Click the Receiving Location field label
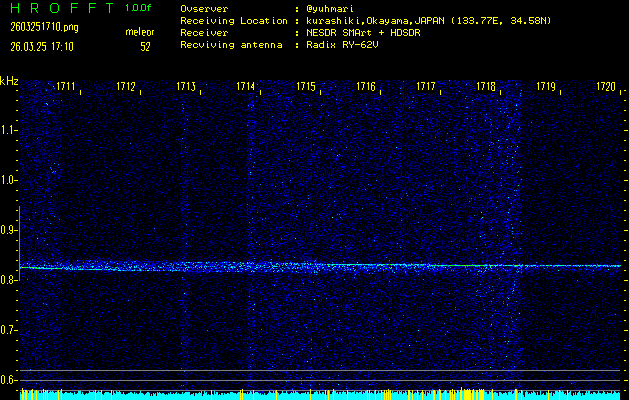Viewport: 629px width, 400px height. point(234,21)
